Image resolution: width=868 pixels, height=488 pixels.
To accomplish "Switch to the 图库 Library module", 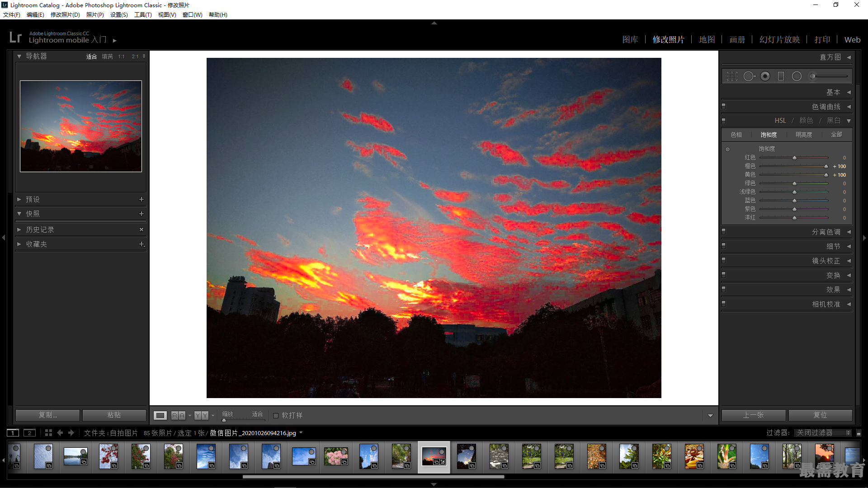I will tap(630, 40).
